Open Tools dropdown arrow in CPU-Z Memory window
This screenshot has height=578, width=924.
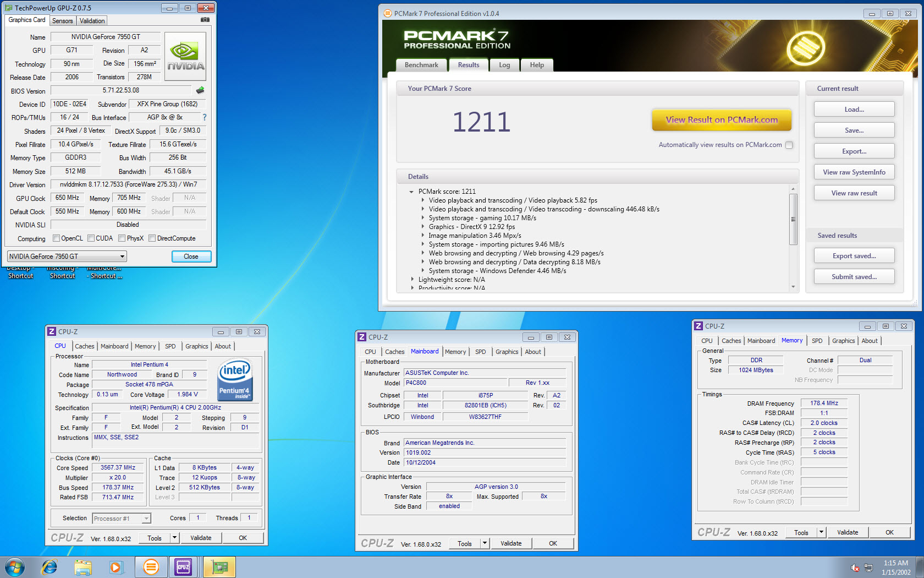tap(822, 532)
